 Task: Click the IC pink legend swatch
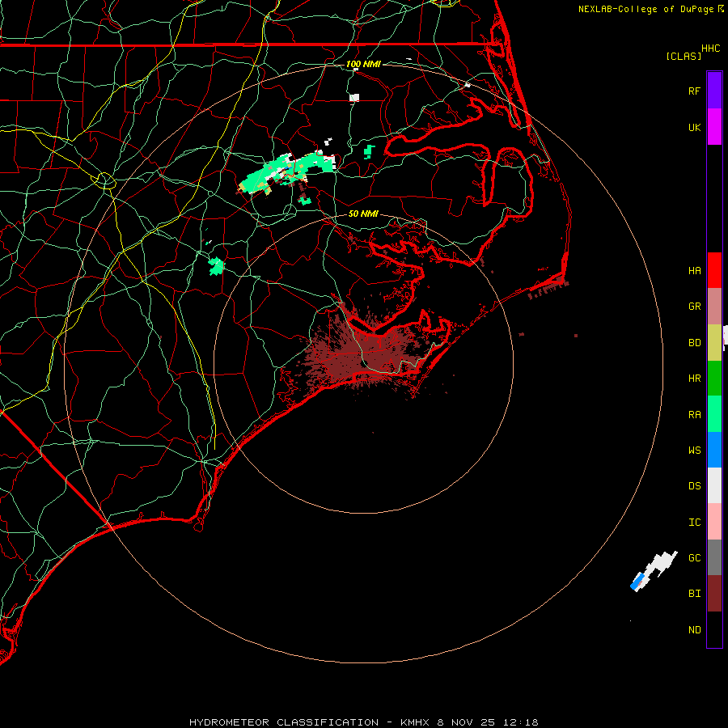[714, 522]
